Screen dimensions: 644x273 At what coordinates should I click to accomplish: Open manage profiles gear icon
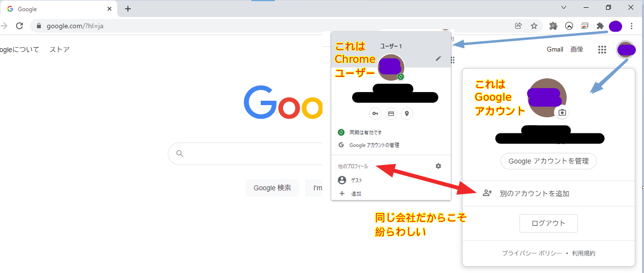coord(438,166)
